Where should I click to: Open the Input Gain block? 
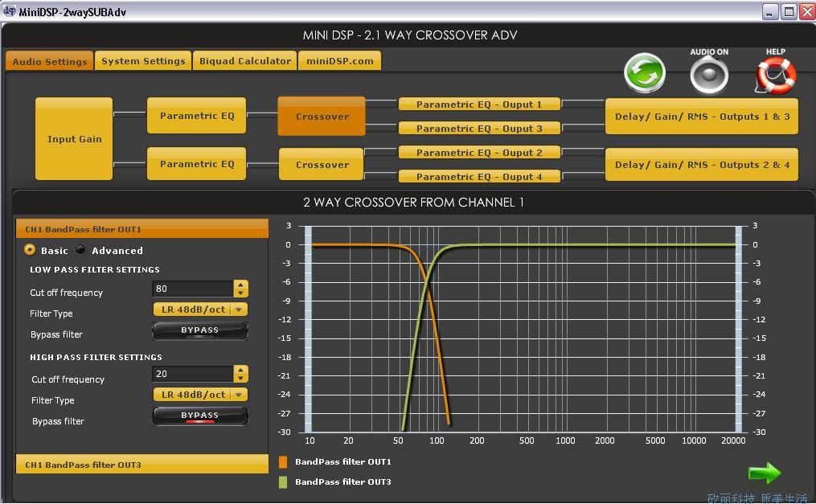pyautogui.click(x=74, y=139)
